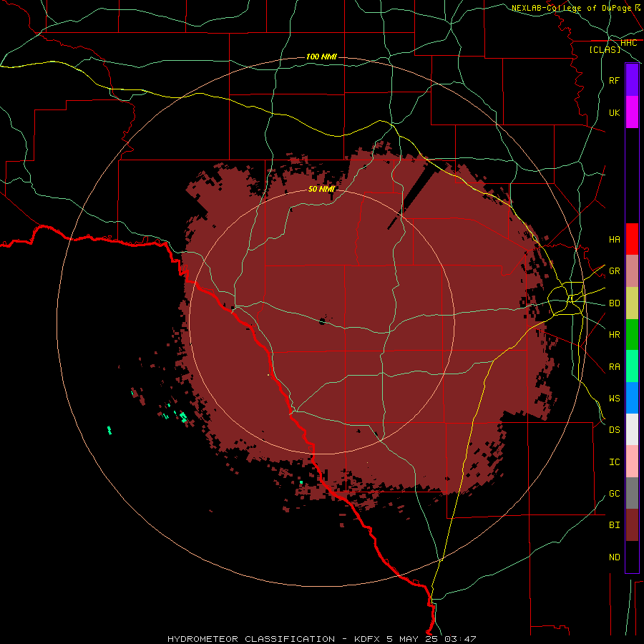This screenshot has height=644, width=644.
Task: Click the 50 NMI range ring label
Action: click(x=321, y=189)
